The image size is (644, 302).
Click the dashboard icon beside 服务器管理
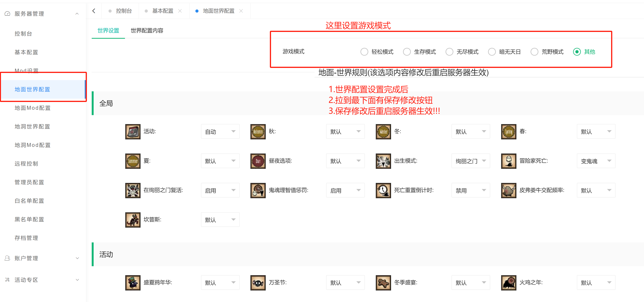coord(8,14)
